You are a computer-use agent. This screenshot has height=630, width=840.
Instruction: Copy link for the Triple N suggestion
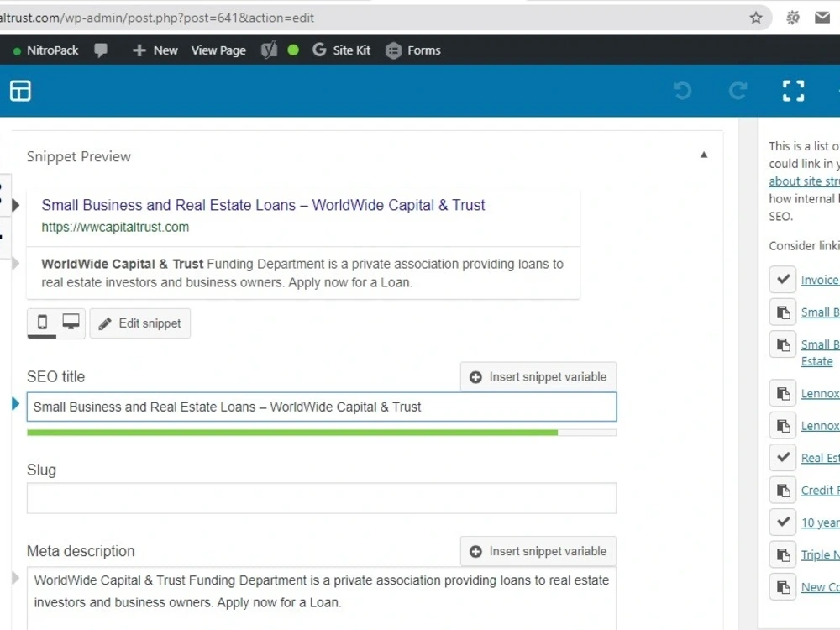783,554
